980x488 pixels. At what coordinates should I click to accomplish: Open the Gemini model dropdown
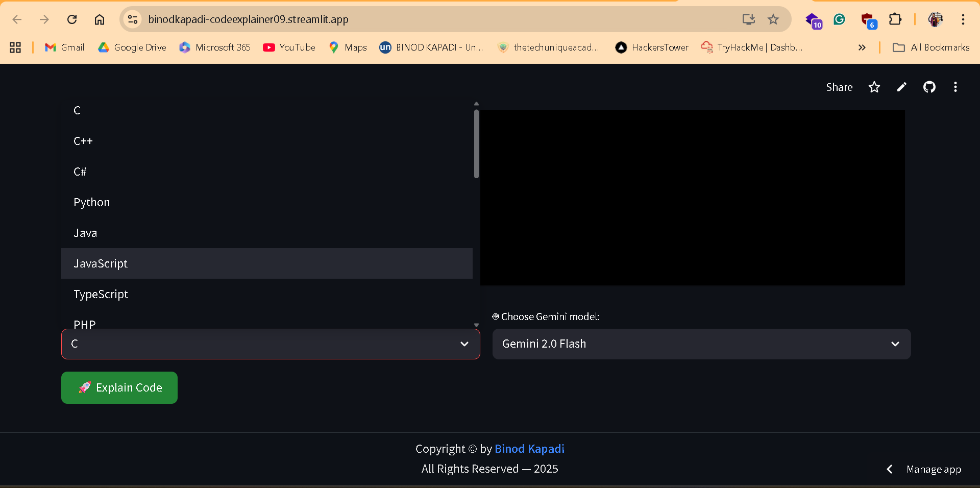(701, 344)
